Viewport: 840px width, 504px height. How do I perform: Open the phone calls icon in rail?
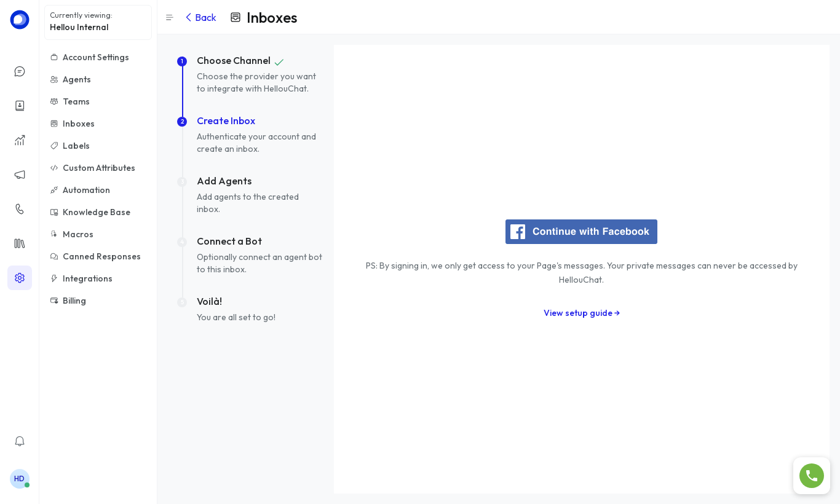coord(20,209)
